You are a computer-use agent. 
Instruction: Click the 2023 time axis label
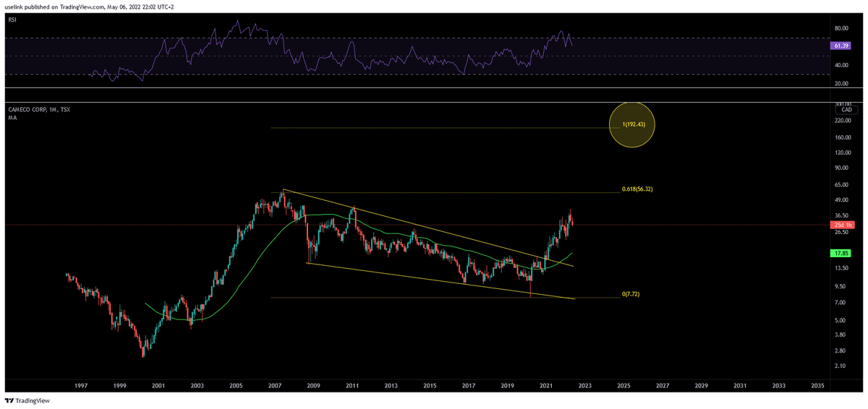(585, 386)
